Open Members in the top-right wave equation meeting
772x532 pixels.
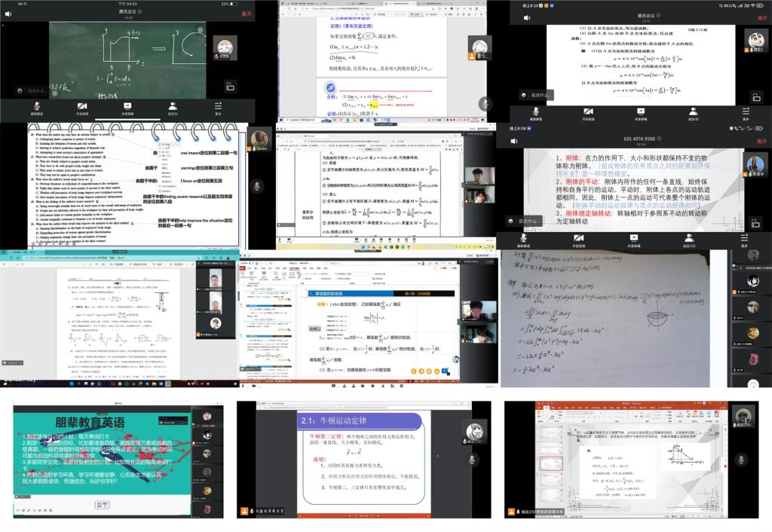coord(693,113)
